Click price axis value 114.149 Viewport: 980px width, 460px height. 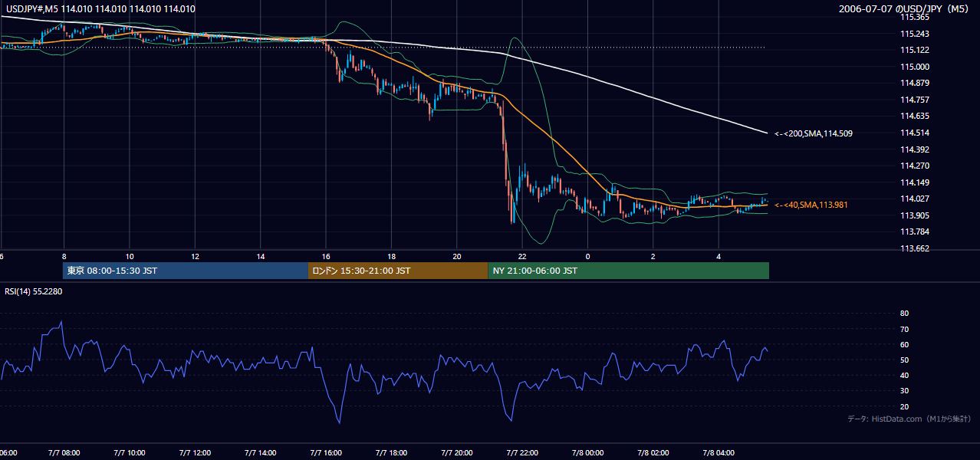pyautogui.click(x=915, y=182)
